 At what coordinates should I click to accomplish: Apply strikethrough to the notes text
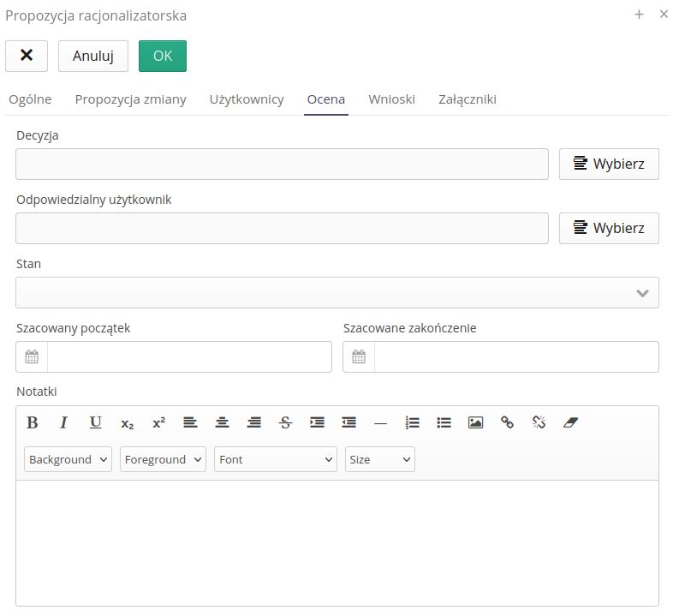coord(286,422)
